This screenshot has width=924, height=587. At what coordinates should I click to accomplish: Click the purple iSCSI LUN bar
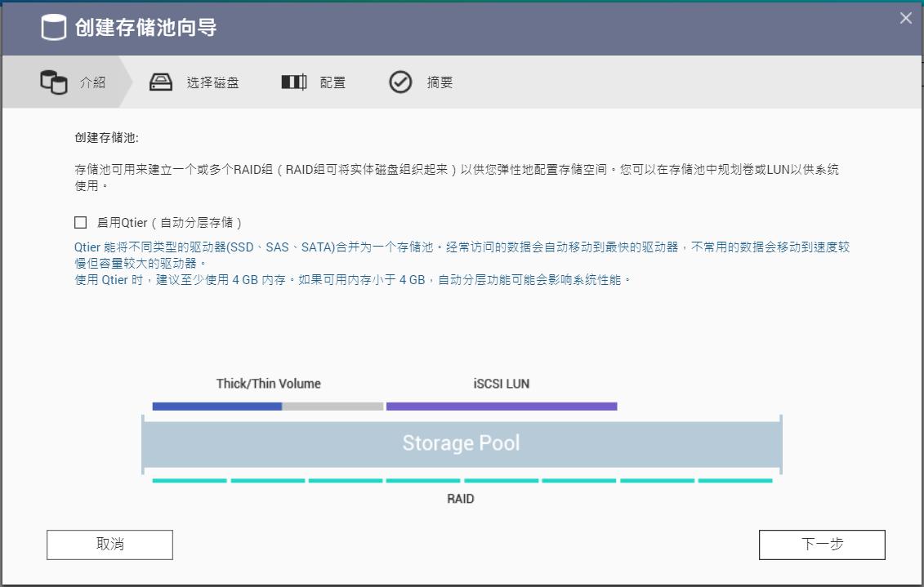(x=502, y=405)
